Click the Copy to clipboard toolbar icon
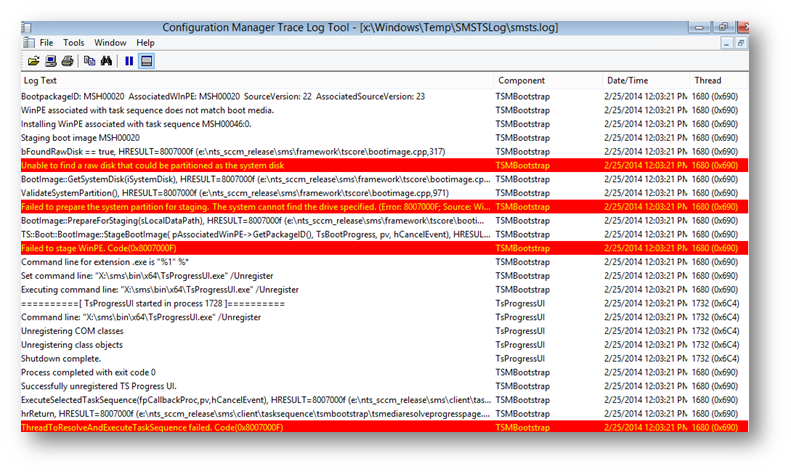This screenshot has height=474, width=791. (x=89, y=61)
